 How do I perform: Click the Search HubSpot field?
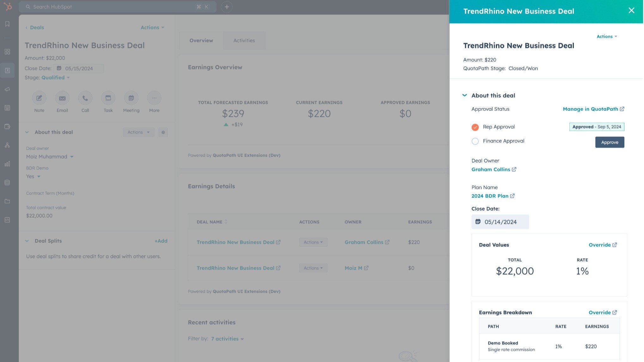pyautogui.click(x=117, y=7)
